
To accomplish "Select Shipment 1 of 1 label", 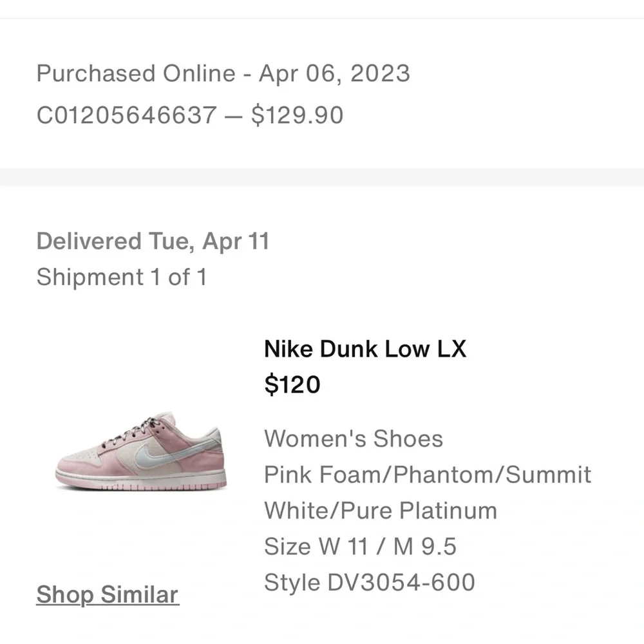I will coord(122,278).
